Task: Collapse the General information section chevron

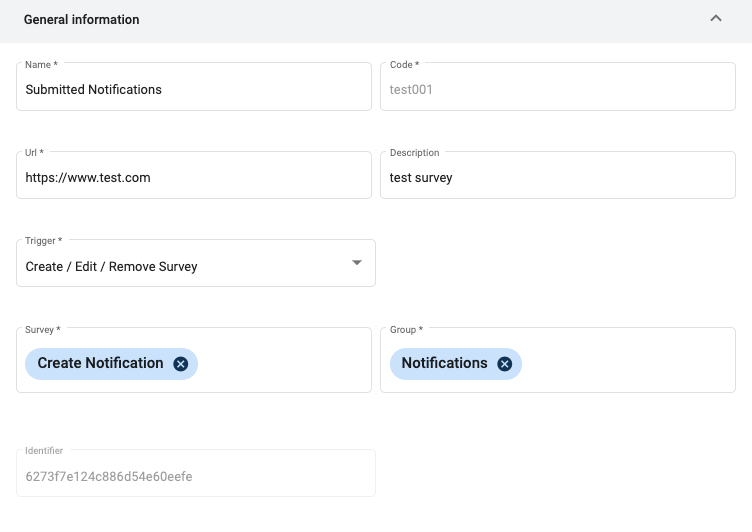Action: tap(716, 19)
